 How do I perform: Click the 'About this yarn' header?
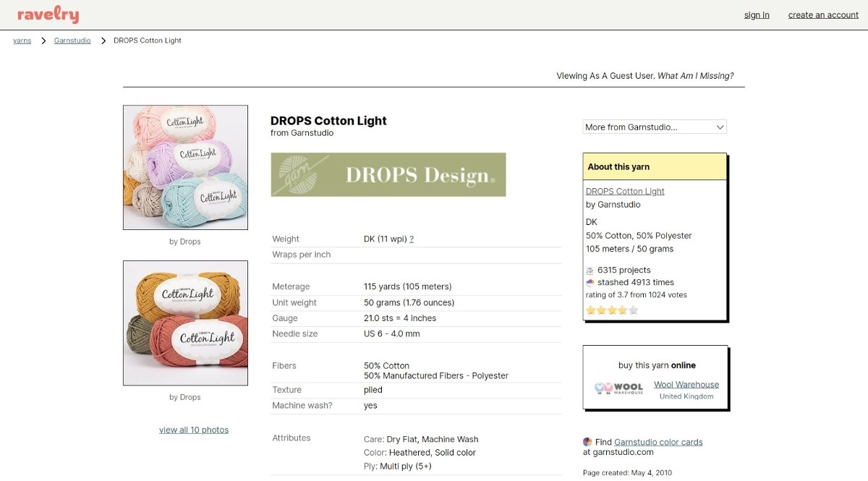point(618,167)
